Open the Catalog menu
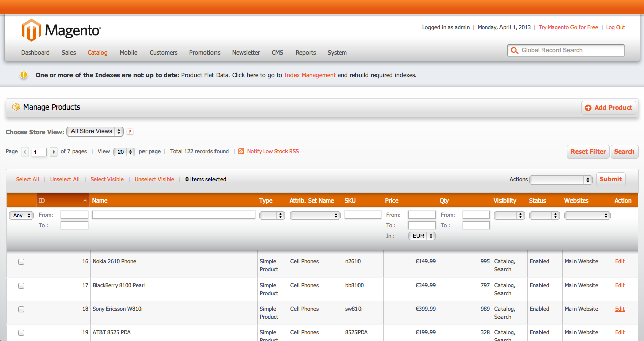This screenshot has height=341, width=644. click(x=97, y=53)
